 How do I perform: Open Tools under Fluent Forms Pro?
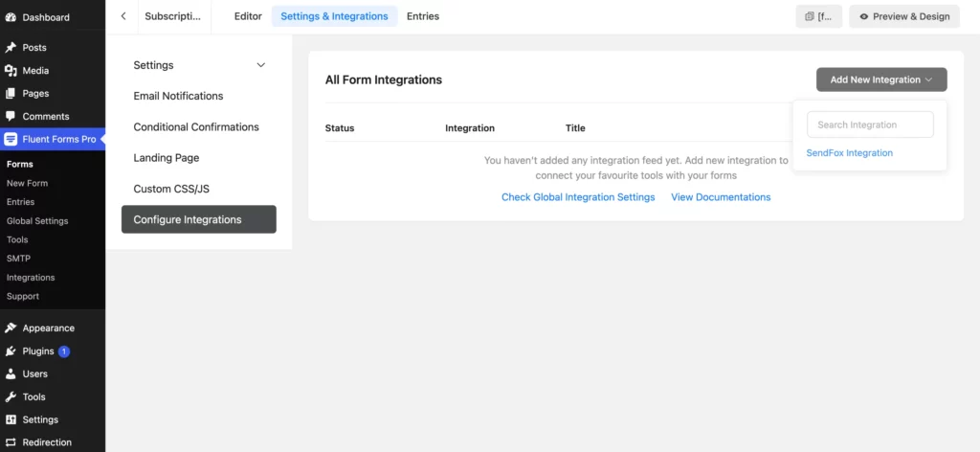coord(17,239)
